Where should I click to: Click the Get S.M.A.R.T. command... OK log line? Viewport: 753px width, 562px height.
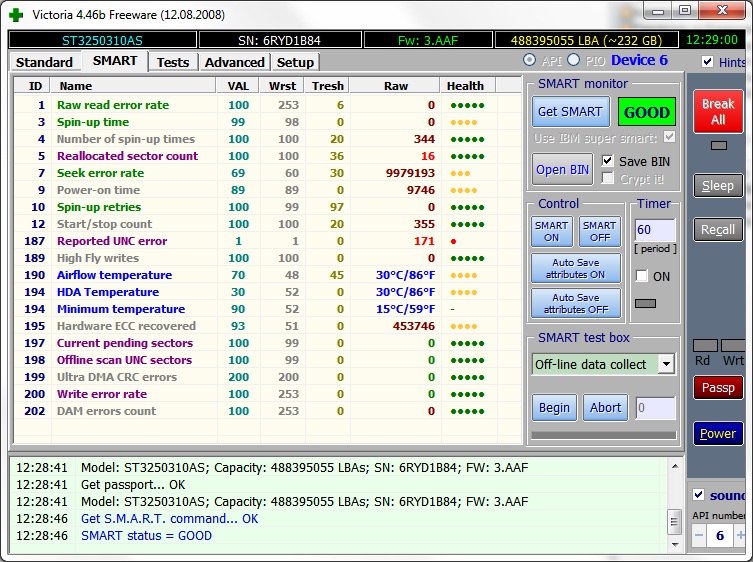tap(170, 519)
